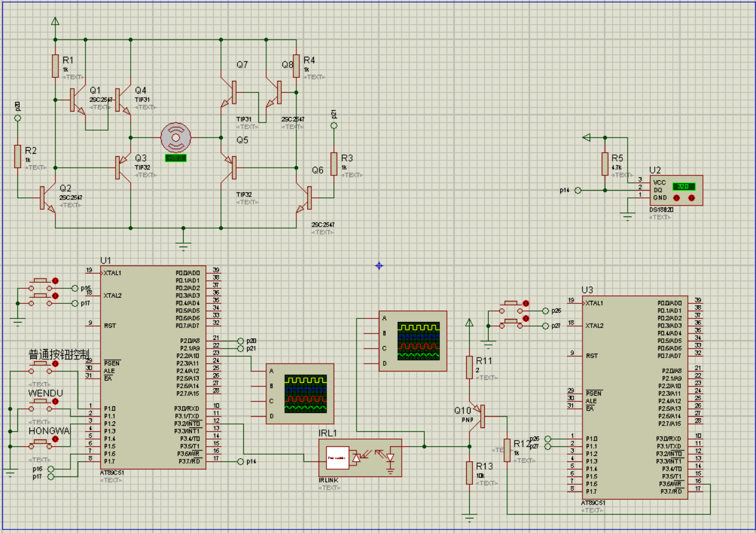Decrease DS18B20 temperature with down arrow
The width and height of the screenshot is (756, 533).
[676, 198]
